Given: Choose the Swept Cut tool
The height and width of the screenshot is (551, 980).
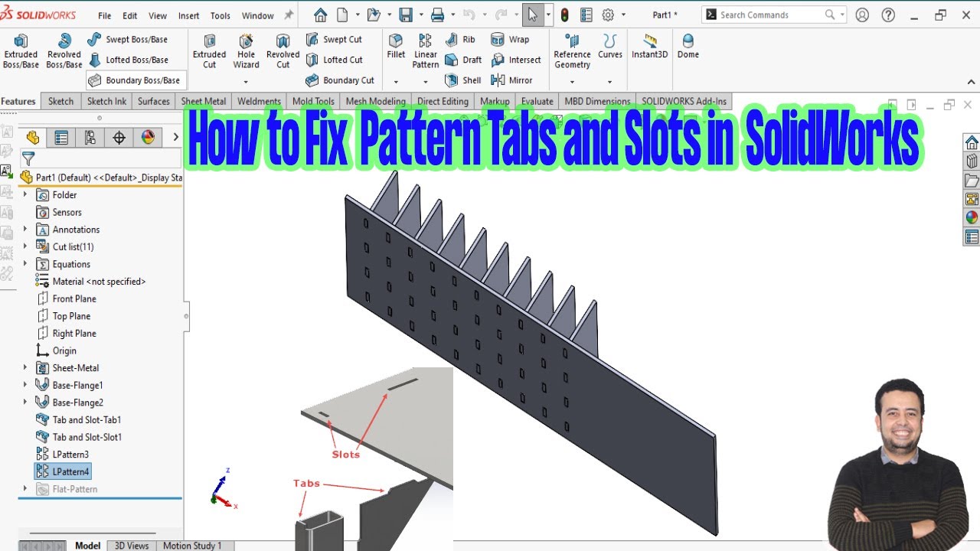Looking at the screenshot, I should tap(334, 39).
